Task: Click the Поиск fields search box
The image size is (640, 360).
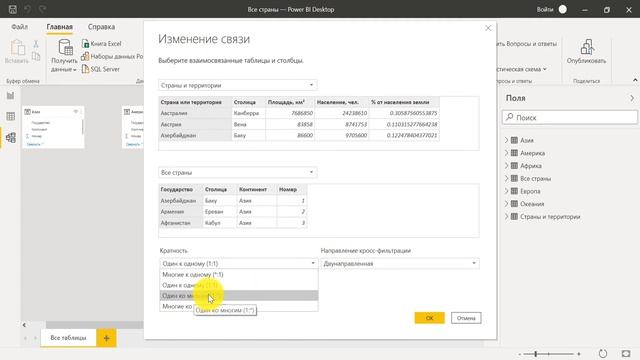Action: click(570, 117)
